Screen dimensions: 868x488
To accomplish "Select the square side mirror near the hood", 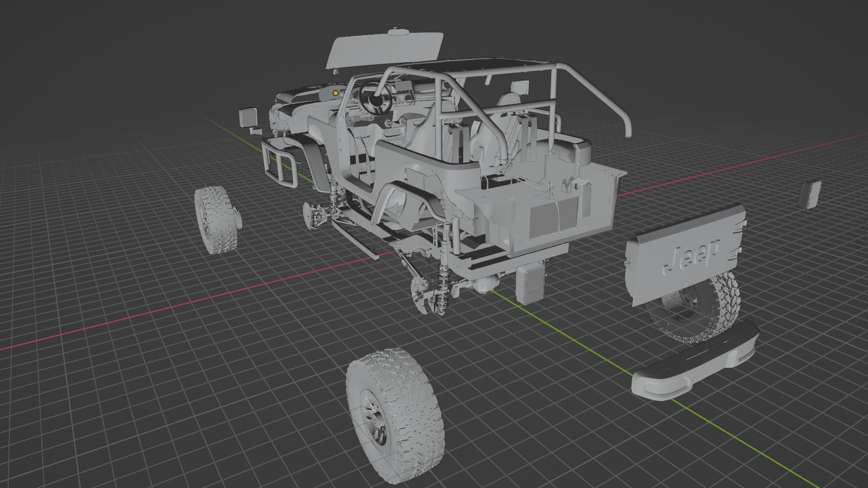I will [248, 118].
